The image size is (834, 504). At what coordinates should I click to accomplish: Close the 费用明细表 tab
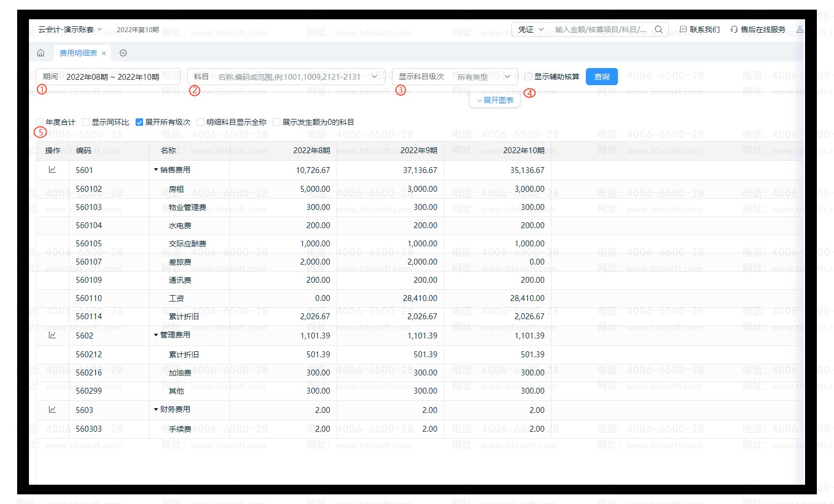[x=104, y=53]
